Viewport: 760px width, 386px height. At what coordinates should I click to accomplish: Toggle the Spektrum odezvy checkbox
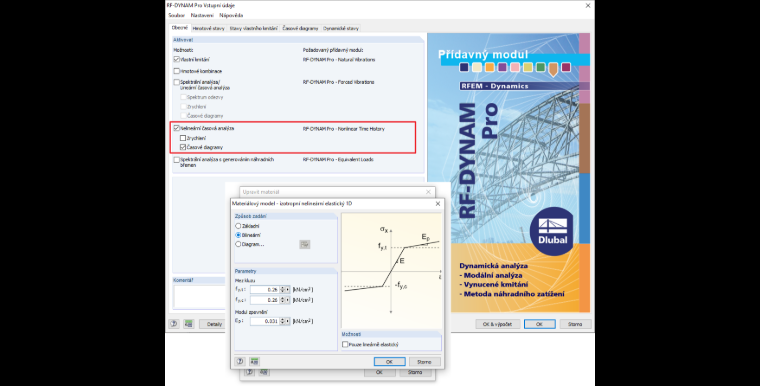tap(183, 97)
